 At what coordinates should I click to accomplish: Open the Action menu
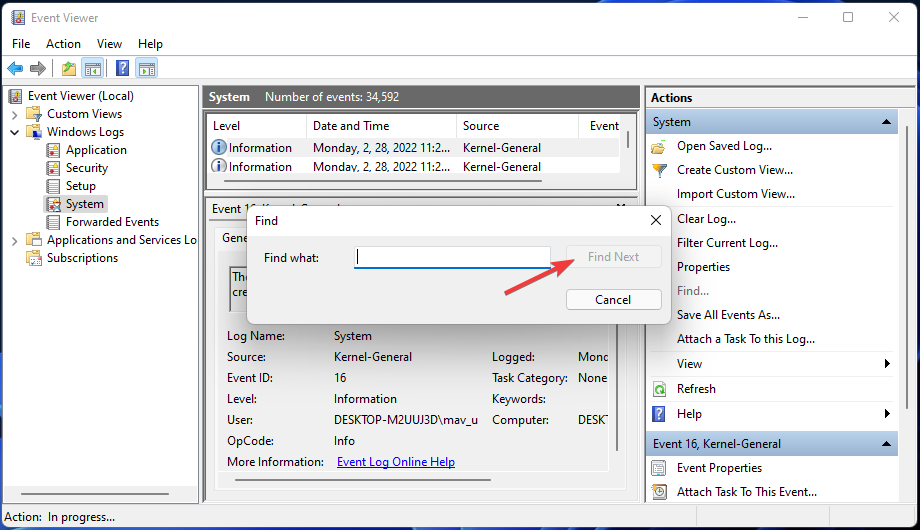coord(63,44)
